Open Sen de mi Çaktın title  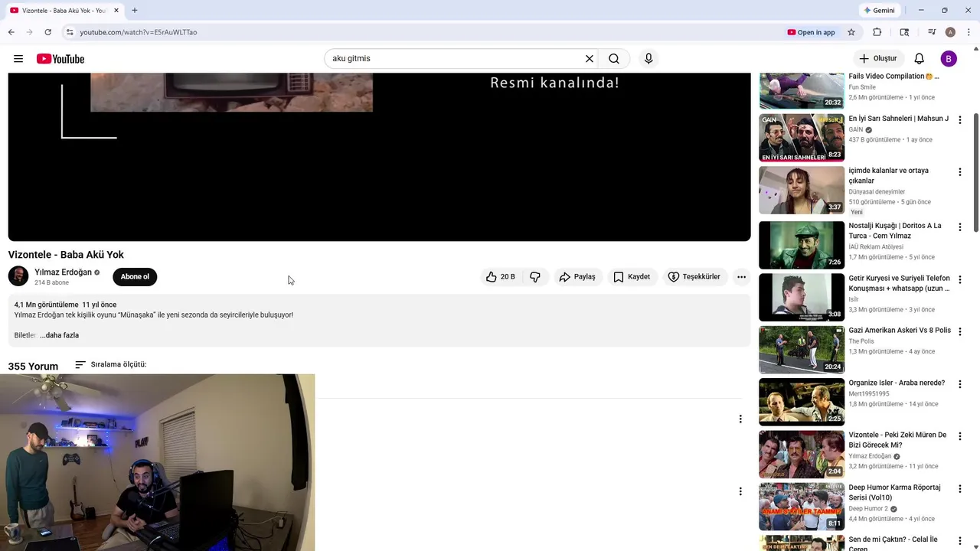[x=893, y=544]
